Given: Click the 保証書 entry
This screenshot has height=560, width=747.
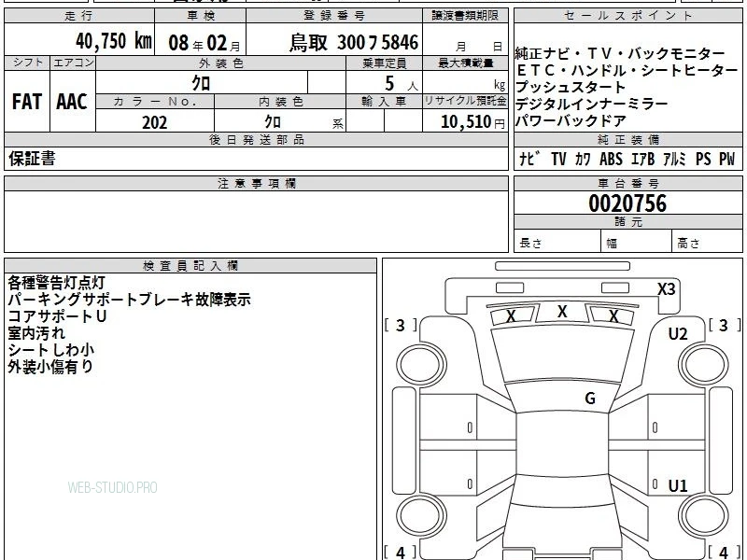Looking at the screenshot, I should pos(32,159).
